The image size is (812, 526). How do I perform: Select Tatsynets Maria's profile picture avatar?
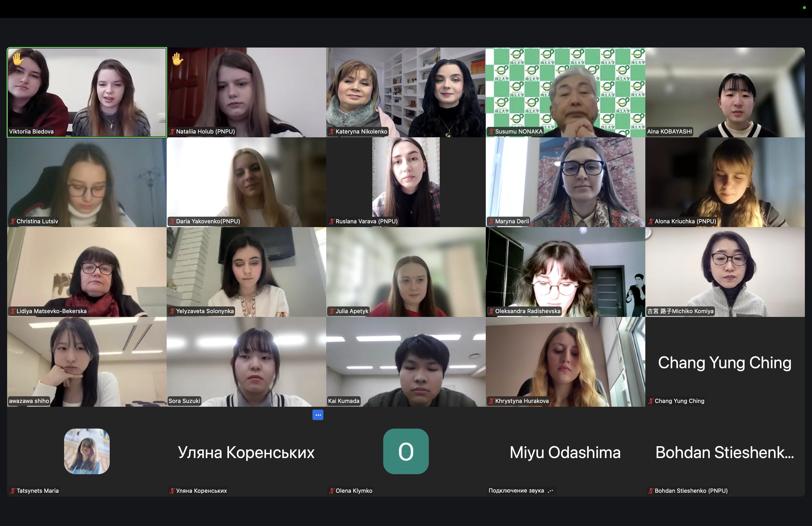(87, 451)
